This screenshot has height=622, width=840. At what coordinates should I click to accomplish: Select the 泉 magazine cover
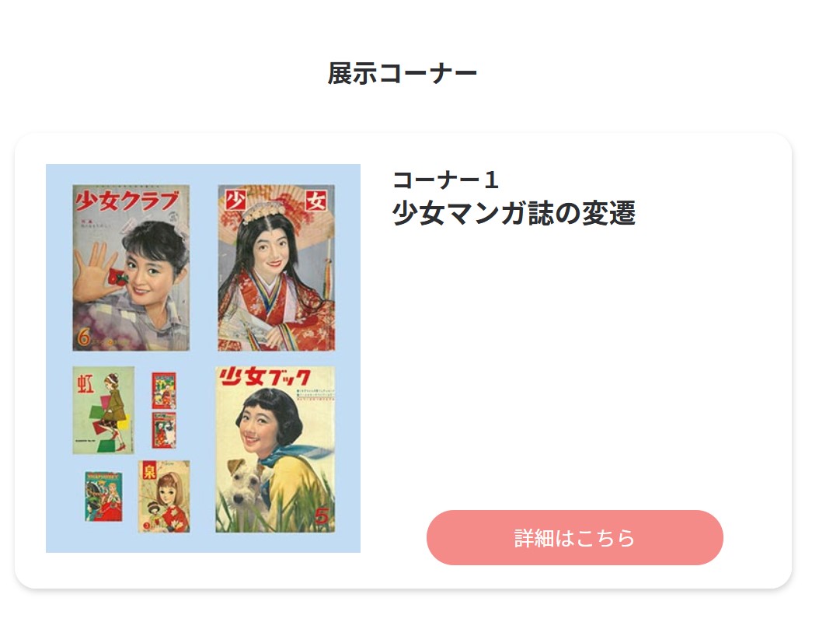tap(164, 496)
